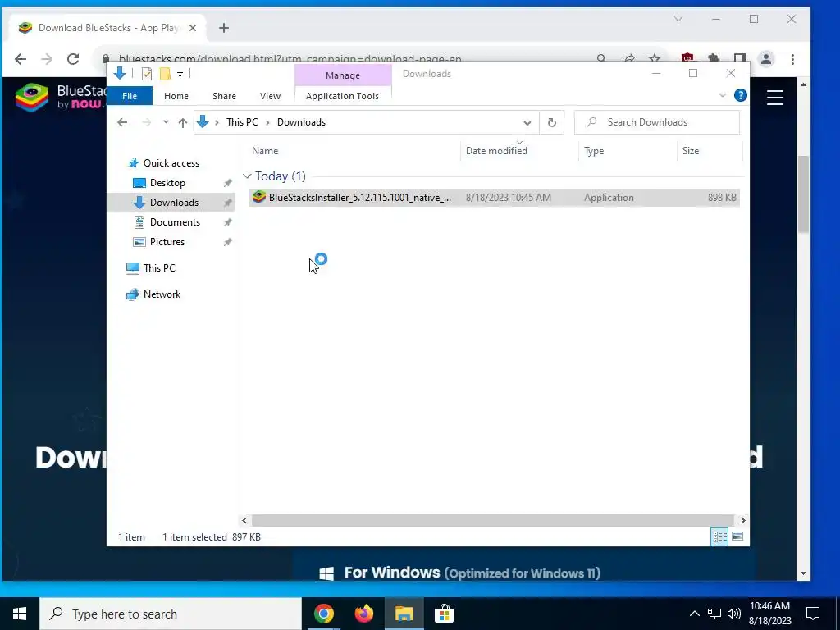Viewport: 840px width, 630px height.
Task: Click the New folder icon in Explorer title bar
Action: [165, 74]
